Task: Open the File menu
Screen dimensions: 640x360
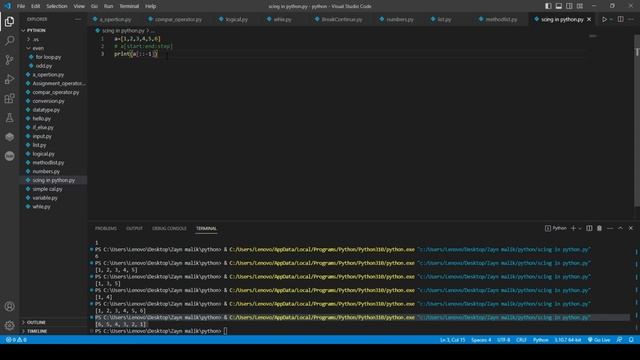Action: pos(21,6)
